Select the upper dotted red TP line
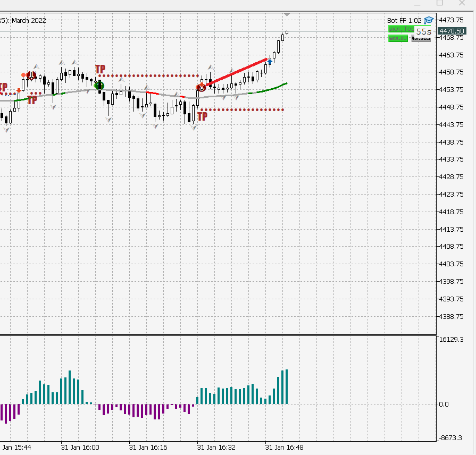The height and width of the screenshot is (455, 476). coord(148,75)
